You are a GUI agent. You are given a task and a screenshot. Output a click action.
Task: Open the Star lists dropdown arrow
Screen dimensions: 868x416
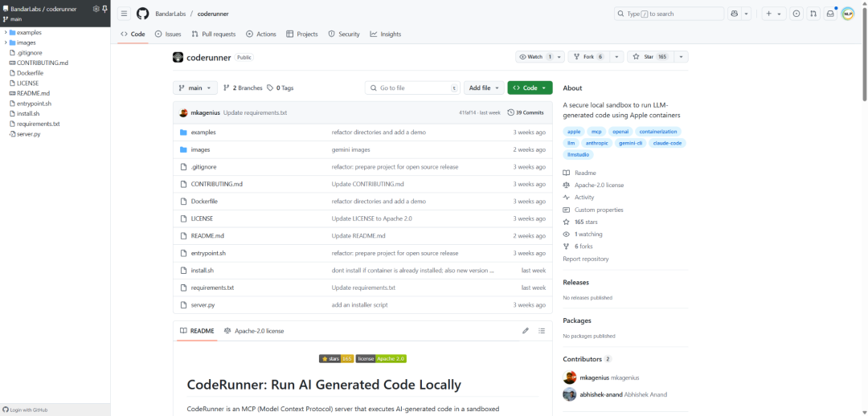681,57
